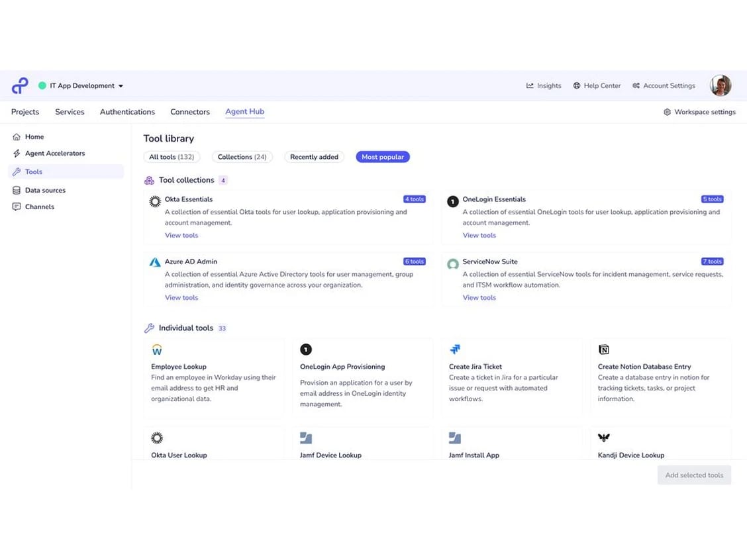747x560 pixels.
Task: View tools in OneLogin Essentials
Action: 479,235
